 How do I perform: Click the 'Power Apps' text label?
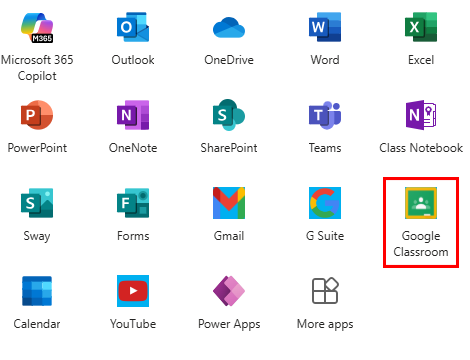229,325
